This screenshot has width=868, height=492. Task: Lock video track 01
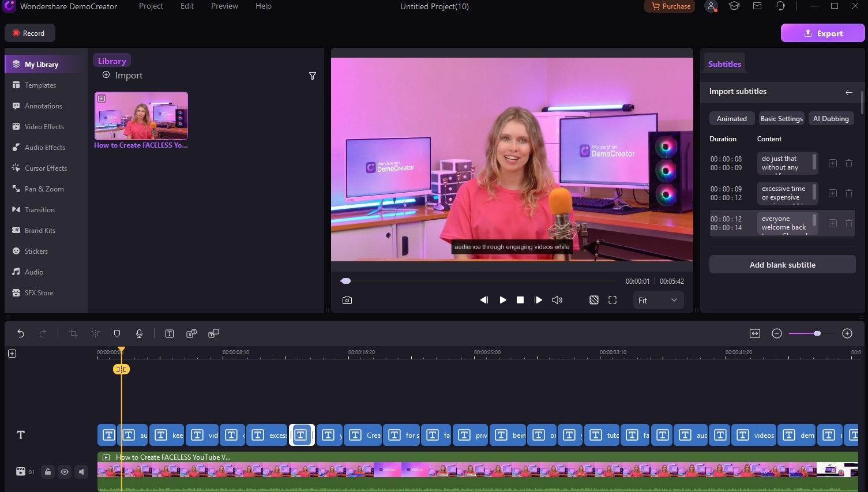pyautogui.click(x=48, y=472)
